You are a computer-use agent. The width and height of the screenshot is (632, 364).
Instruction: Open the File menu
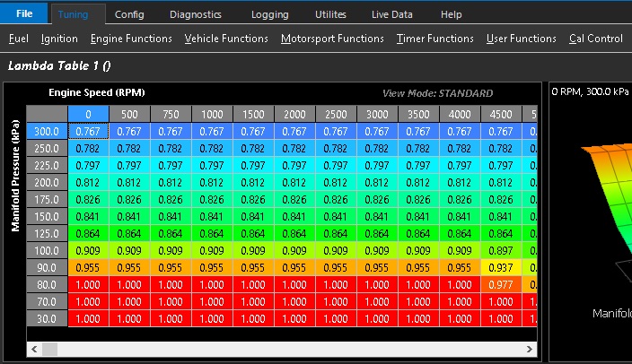coord(23,13)
